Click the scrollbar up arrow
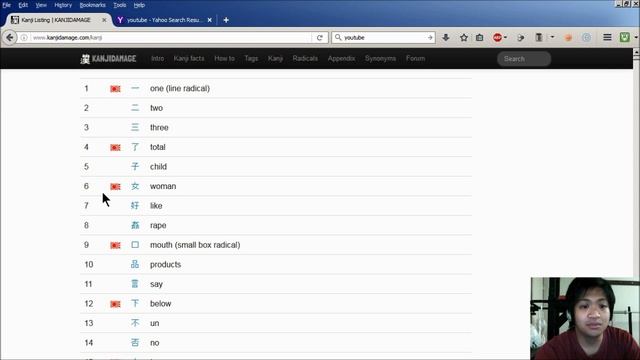This screenshot has width=640, height=360. tap(636, 52)
